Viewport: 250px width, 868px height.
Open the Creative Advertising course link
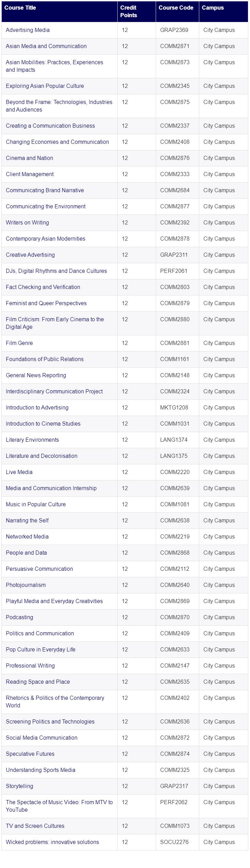[x=30, y=255]
